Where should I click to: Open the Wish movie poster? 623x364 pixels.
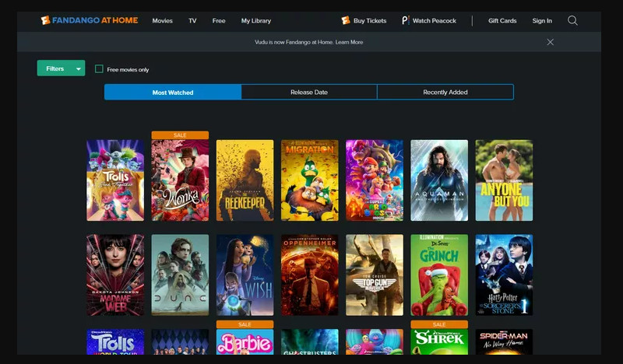point(245,275)
